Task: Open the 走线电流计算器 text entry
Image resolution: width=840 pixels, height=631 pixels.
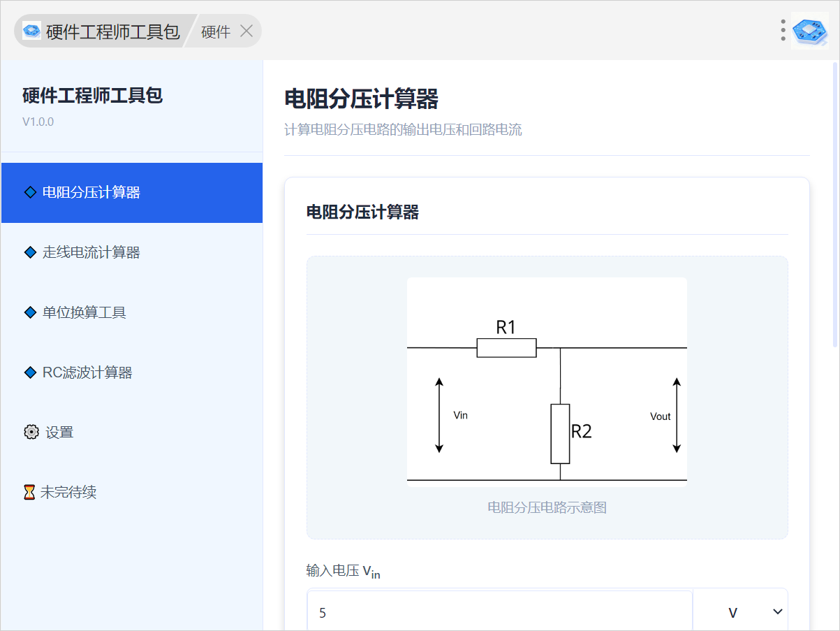Action: tap(91, 252)
